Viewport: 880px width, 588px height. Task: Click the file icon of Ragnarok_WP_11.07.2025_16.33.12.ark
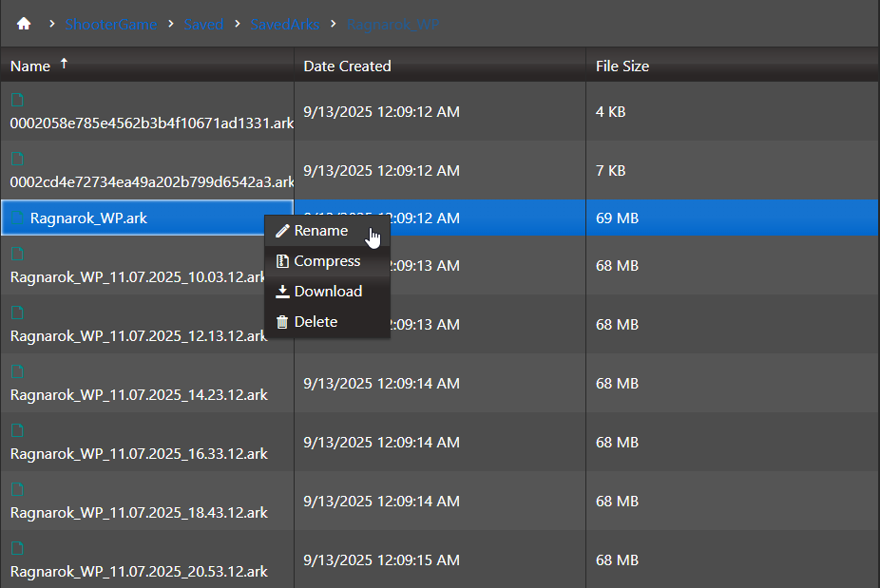click(17, 430)
